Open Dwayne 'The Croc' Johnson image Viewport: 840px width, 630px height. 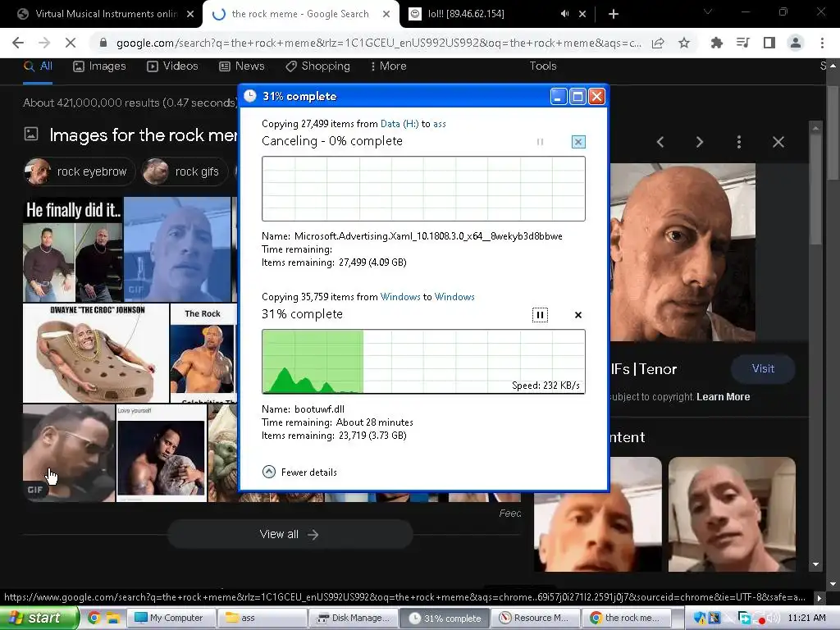pos(96,354)
